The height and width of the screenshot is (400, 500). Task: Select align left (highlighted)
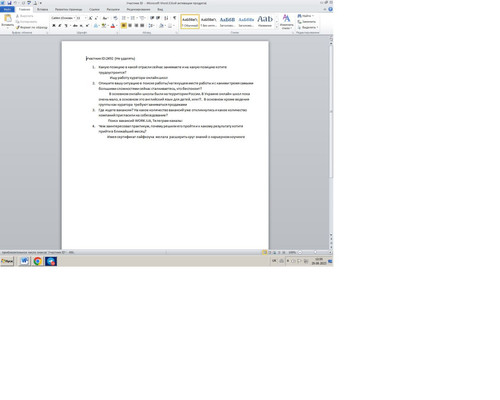click(x=124, y=26)
